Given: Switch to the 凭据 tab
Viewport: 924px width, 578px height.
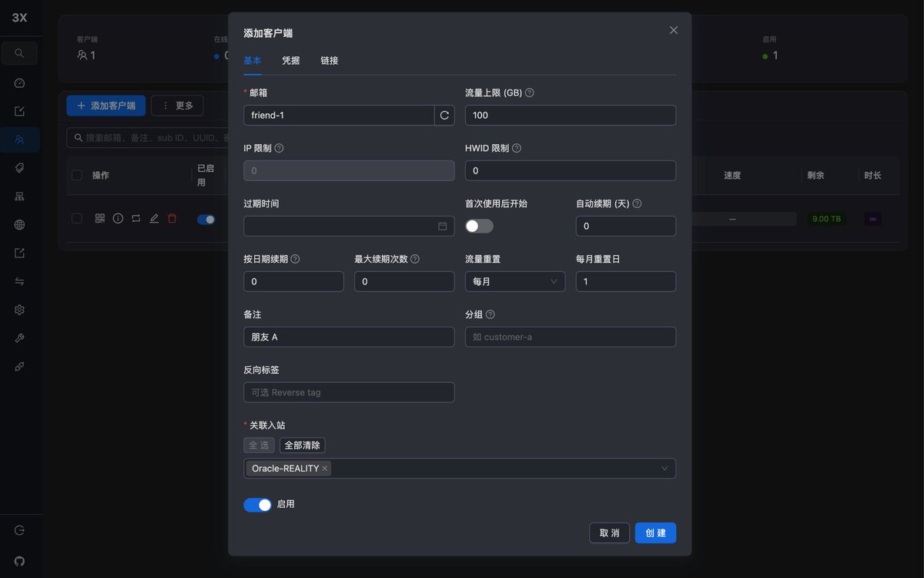Looking at the screenshot, I should point(291,61).
